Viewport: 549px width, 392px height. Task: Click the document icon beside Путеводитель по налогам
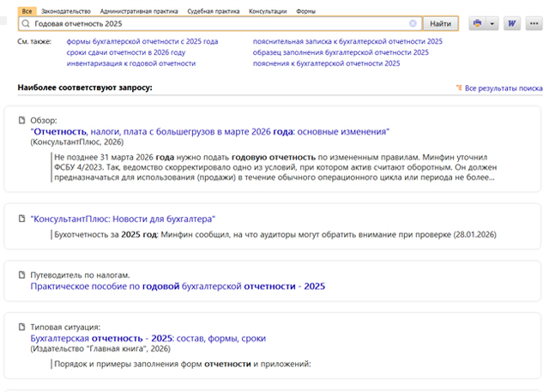click(22, 274)
